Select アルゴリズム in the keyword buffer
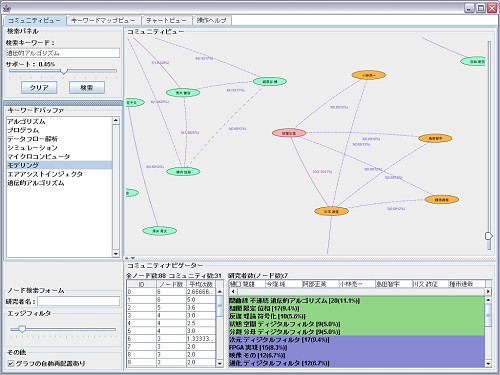Image resolution: width=500 pixels, height=375 pixels. pos(59,121)
